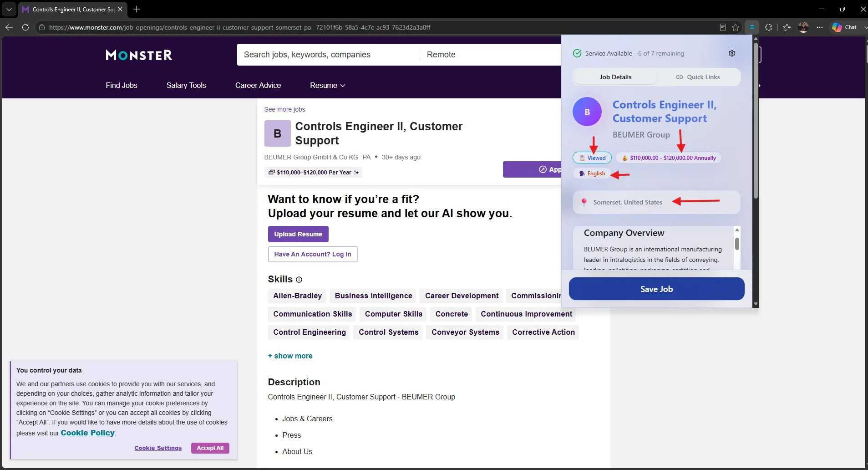Select the Control Engineering skill chip
The image size is (868, 470).
(310, 332)
